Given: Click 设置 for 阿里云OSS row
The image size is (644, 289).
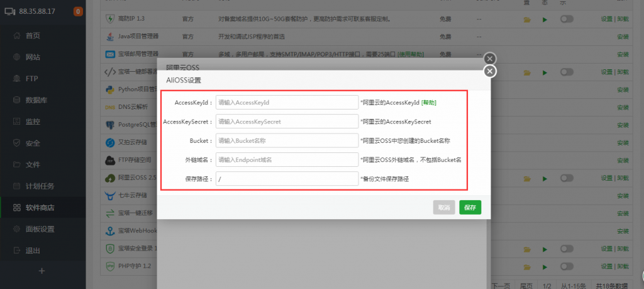Looking at the screenshot, I should click(607, 178).
